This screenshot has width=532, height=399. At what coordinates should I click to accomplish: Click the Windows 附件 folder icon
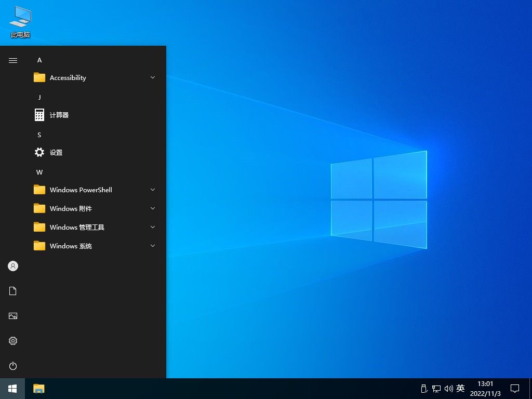[x=39, y=208]
